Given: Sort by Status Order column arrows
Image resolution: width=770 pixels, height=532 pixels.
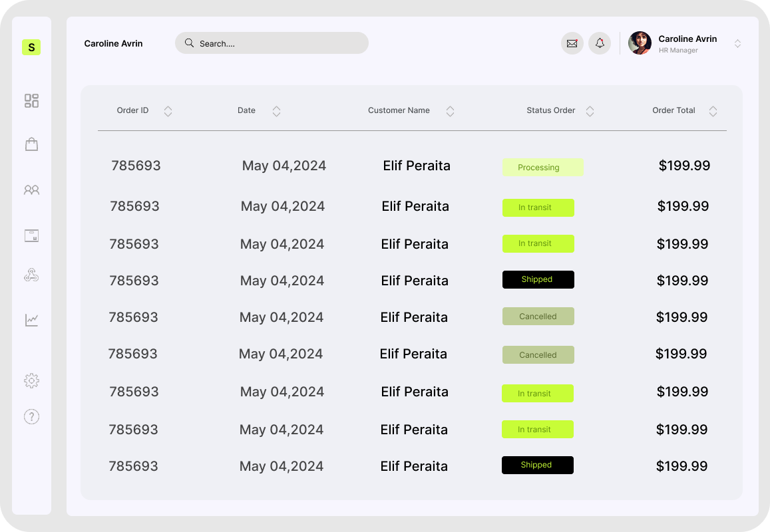Looking at the screenshot, I should (590, 111).
